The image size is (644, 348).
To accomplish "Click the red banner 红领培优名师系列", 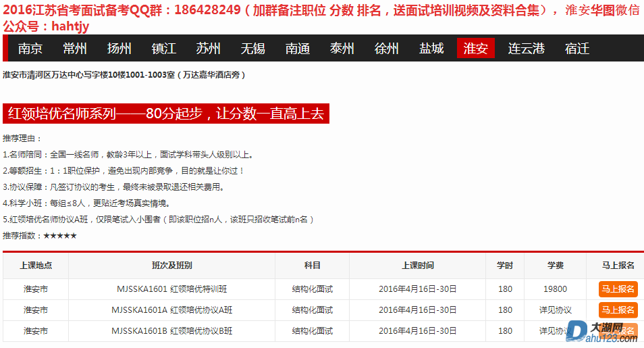I will [x=166, y=114].
